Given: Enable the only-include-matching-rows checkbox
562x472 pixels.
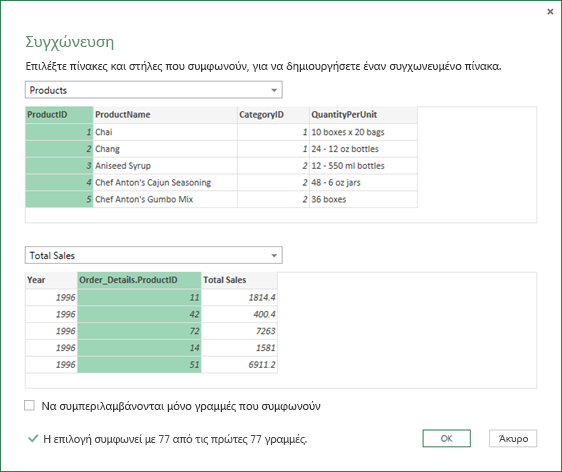Looking at the screenshot, I should [x=29, y=406].
